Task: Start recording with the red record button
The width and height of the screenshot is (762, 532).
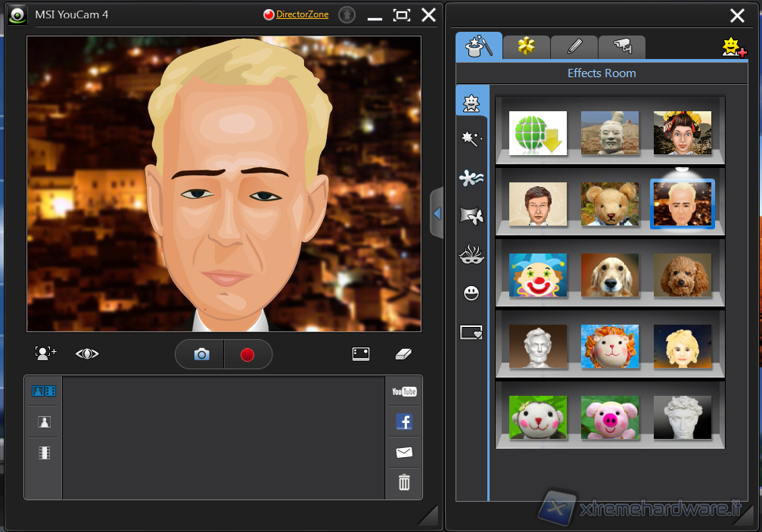Action: tap(247, 354)
